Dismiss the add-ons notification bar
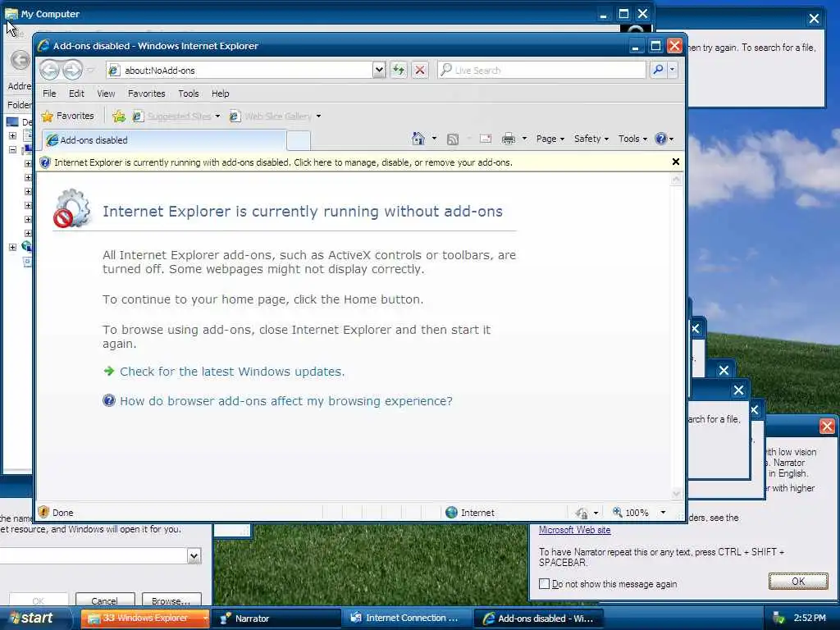The height and width of the screenshot is (630, 840). tap(676, 162)
